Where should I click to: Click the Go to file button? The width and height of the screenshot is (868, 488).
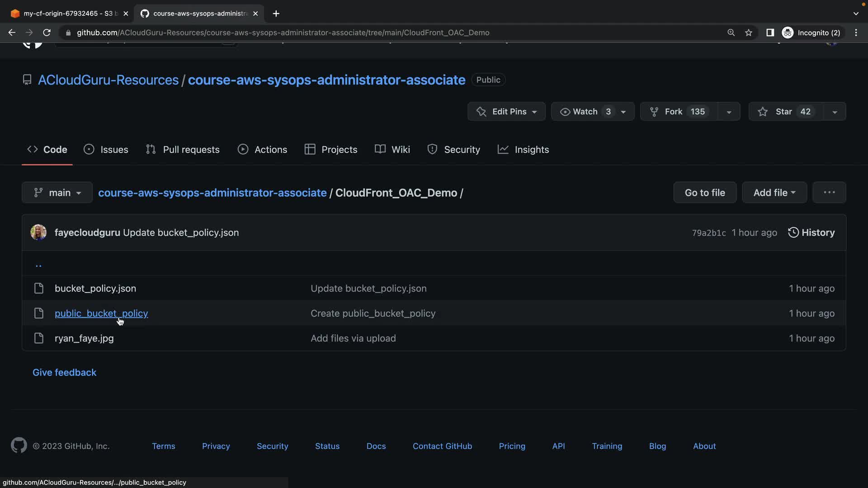click(x=704, y=192)
